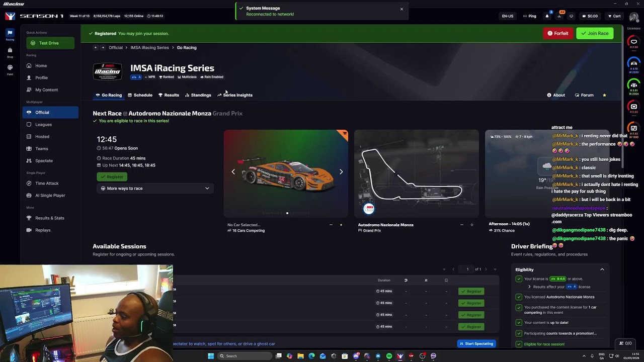The image size is (644, 362).
Task: Switch to the Series Insights tab
Action: (235, 95)
